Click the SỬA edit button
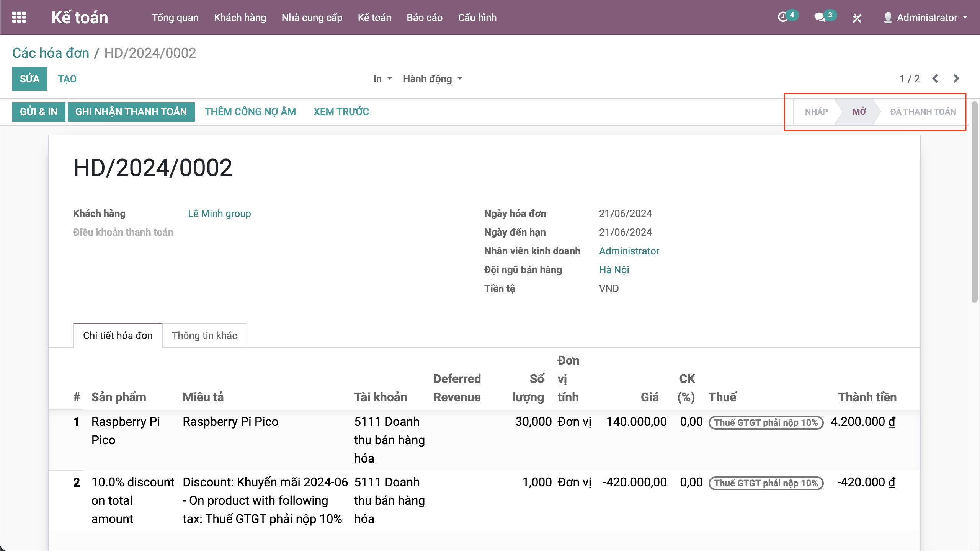Screen dimensions: 980x551 point(29,79)
